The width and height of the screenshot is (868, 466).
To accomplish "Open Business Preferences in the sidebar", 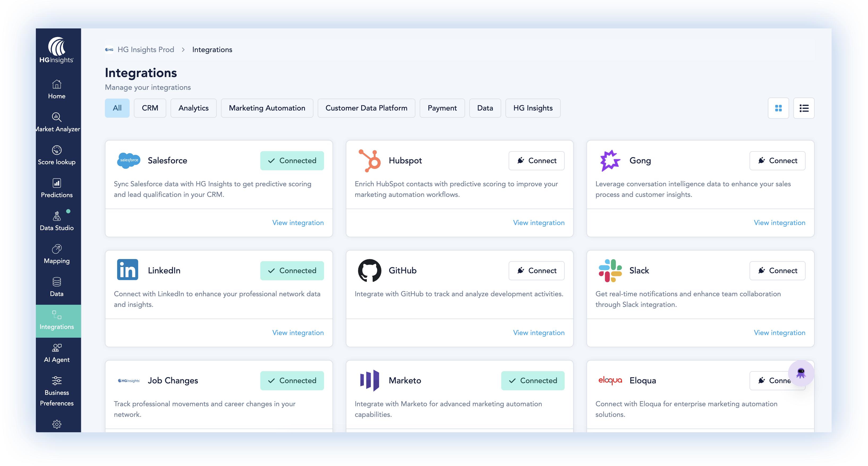I will 57,391.
